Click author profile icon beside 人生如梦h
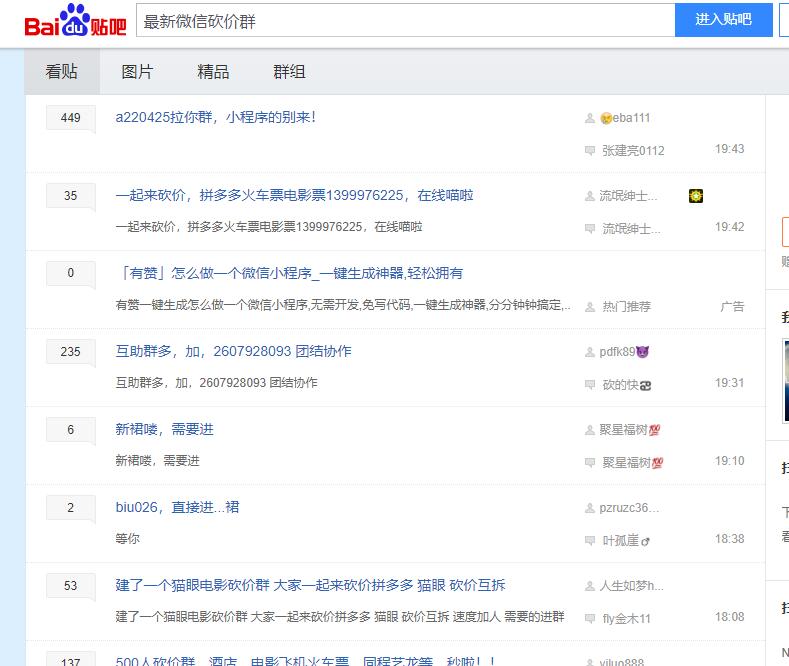The height and width of the screenshot is (666, 789). [x=590, y=586]
